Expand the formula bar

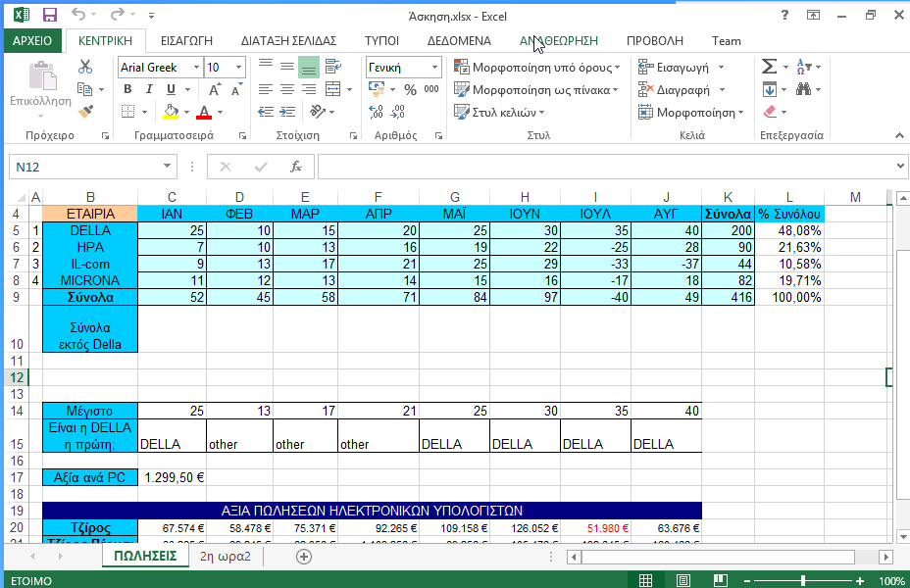(x=900, y=167)
